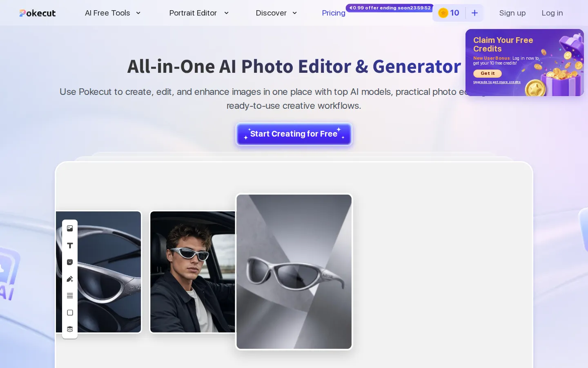Select the square shape tool icon

tap(70, 312)
